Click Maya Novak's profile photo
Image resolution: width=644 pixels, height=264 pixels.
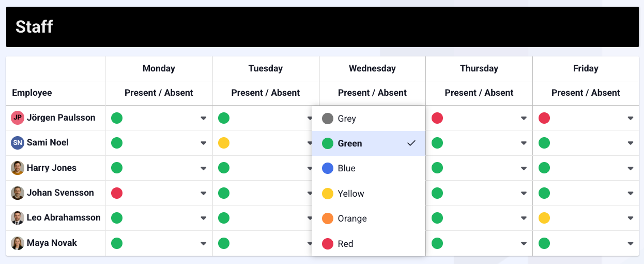pos(18,243)
